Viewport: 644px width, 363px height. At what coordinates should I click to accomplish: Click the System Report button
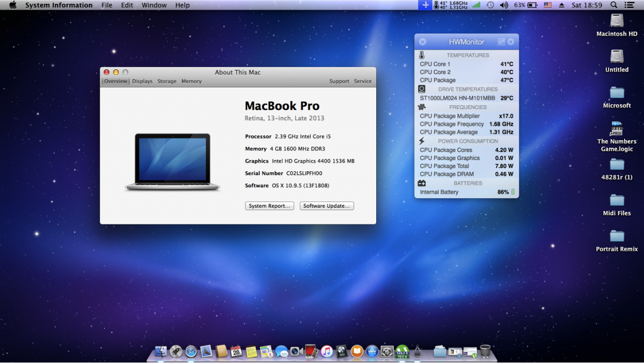click(x=269, y=206)
